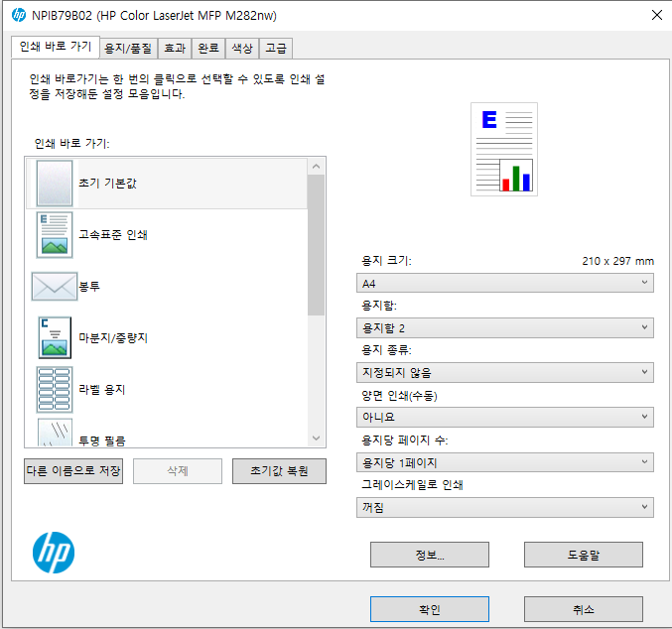Go to the 색상 tab
This screenshot has width=672, height=629.
click(242, 48)
